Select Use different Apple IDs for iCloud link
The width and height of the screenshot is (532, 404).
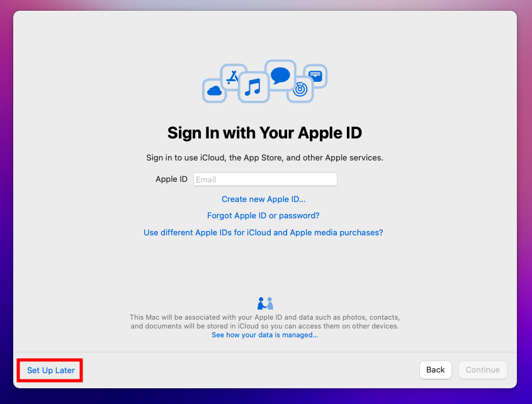click(263, 233)
